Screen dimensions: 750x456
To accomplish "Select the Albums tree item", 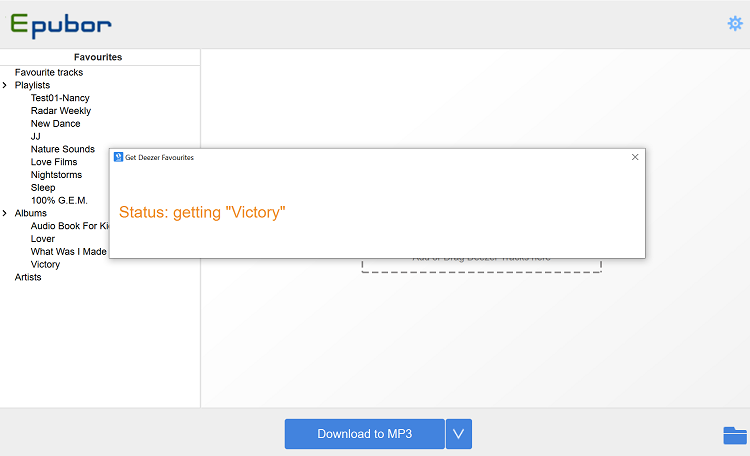I will coord(31,213).
